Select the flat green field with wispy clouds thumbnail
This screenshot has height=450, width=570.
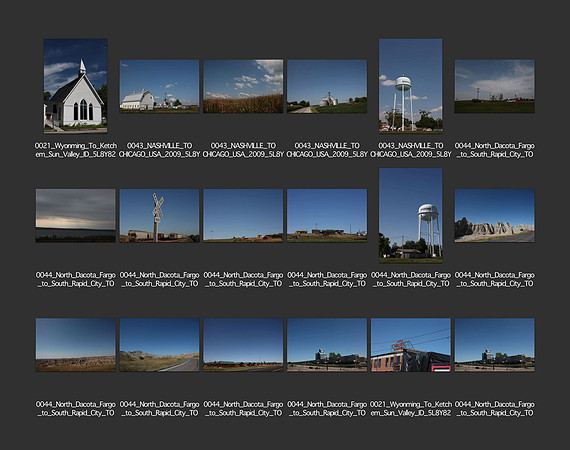click(x=494, y=86)
